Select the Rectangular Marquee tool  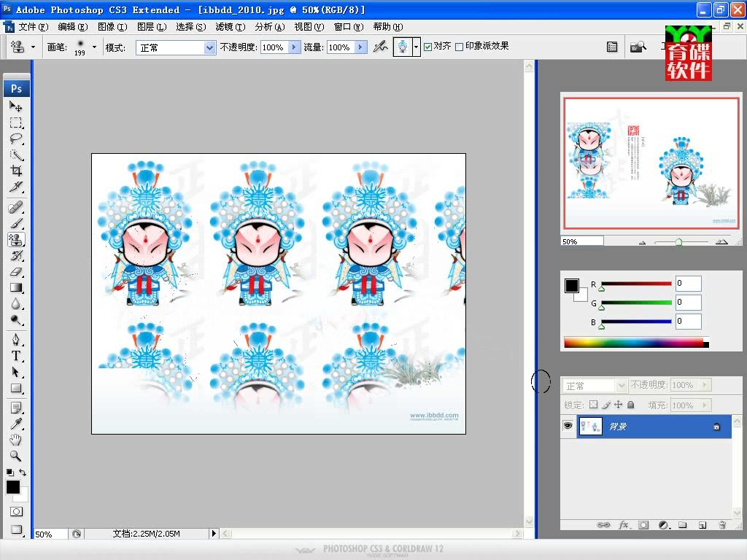(x=16, y=122)
